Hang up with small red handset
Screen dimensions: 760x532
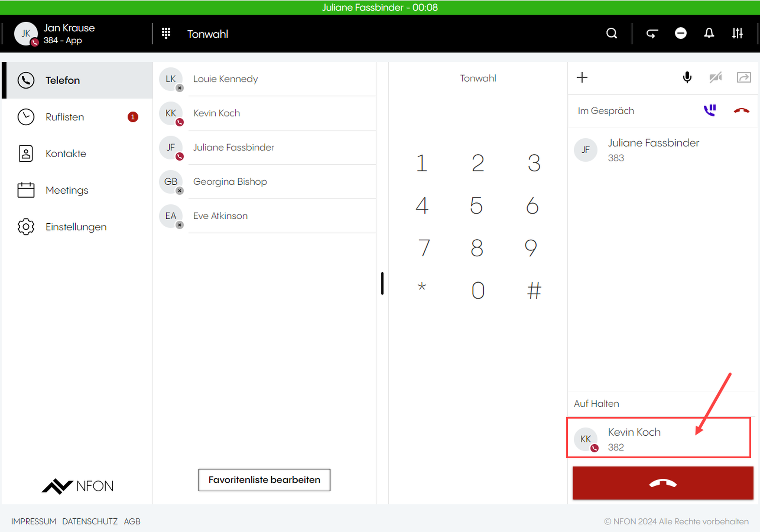(741, 111)
